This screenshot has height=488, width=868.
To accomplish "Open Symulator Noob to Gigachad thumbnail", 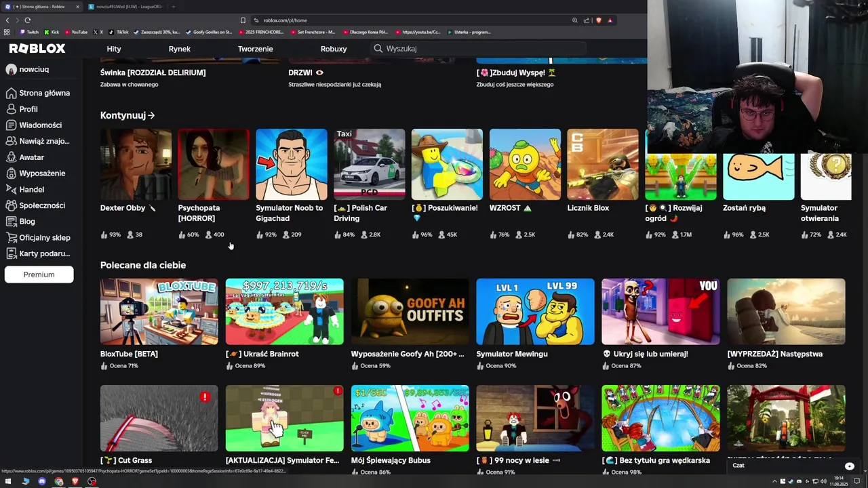I will pyautogui.click(x=292, y=164).
